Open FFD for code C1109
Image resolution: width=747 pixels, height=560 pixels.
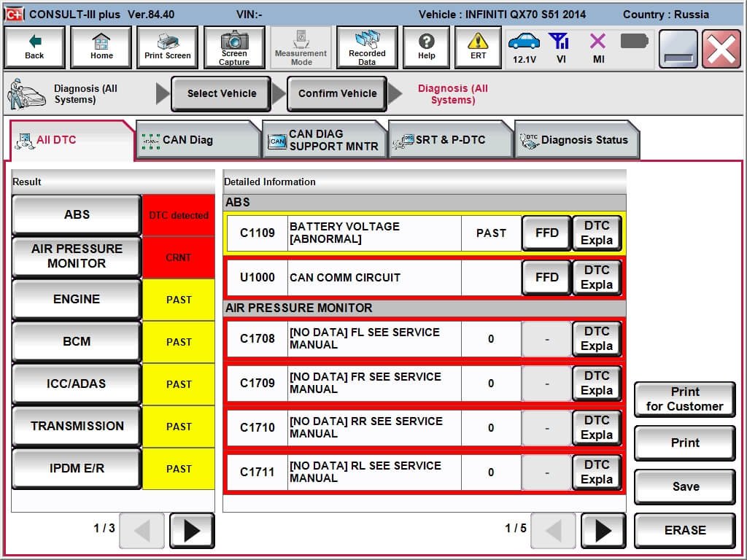point(546,233)
